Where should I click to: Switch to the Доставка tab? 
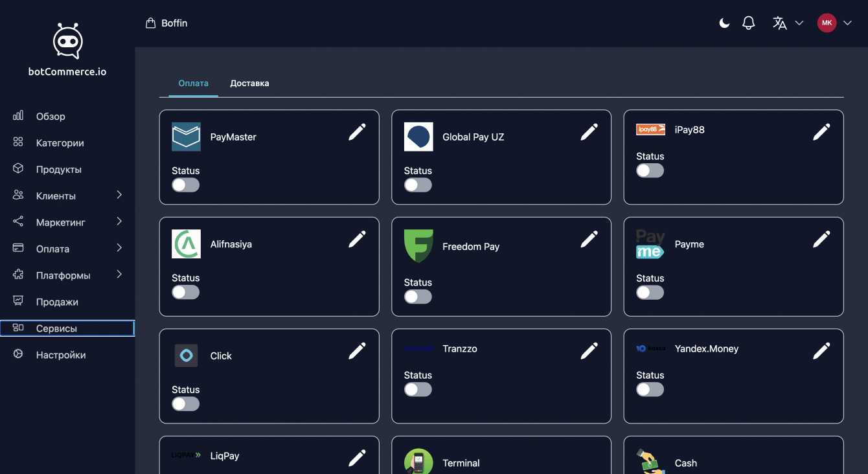pos(249,84)
